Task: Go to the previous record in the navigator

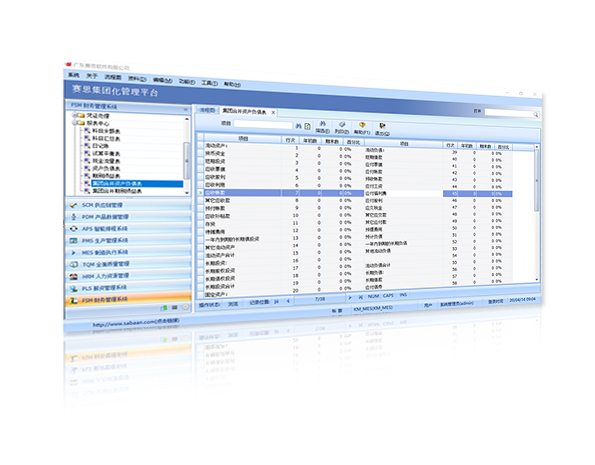Action: [x=288, y=301]
